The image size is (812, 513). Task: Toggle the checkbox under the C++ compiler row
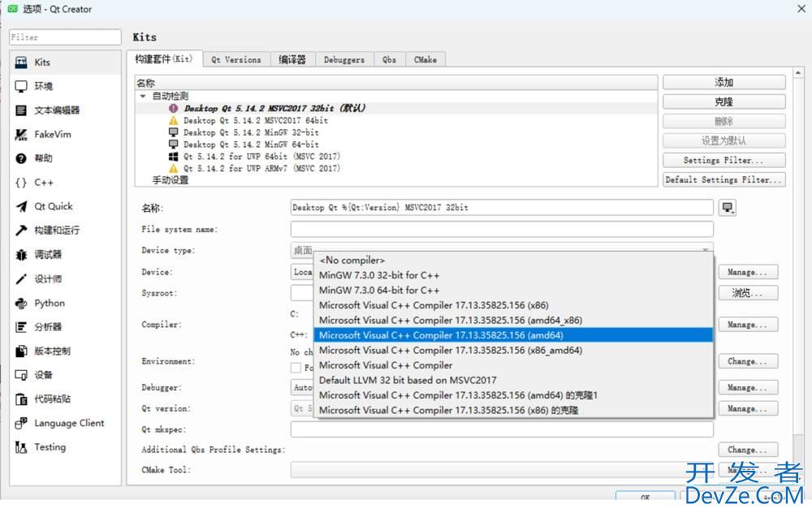(x=296, y=368)
